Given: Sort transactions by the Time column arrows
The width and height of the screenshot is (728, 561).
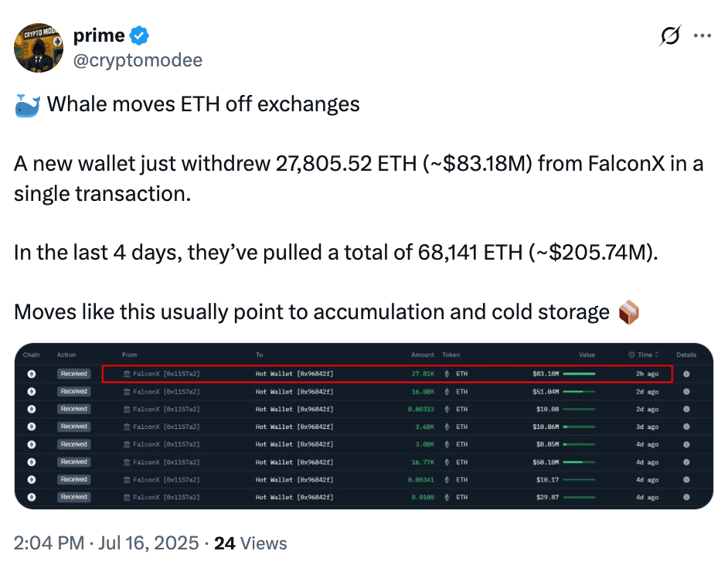Looking at the screenshot, I should coord(656,355).
